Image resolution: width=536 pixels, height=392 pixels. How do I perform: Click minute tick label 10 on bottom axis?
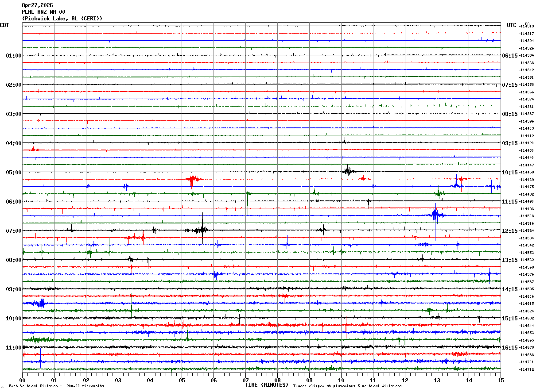[341, 380]
